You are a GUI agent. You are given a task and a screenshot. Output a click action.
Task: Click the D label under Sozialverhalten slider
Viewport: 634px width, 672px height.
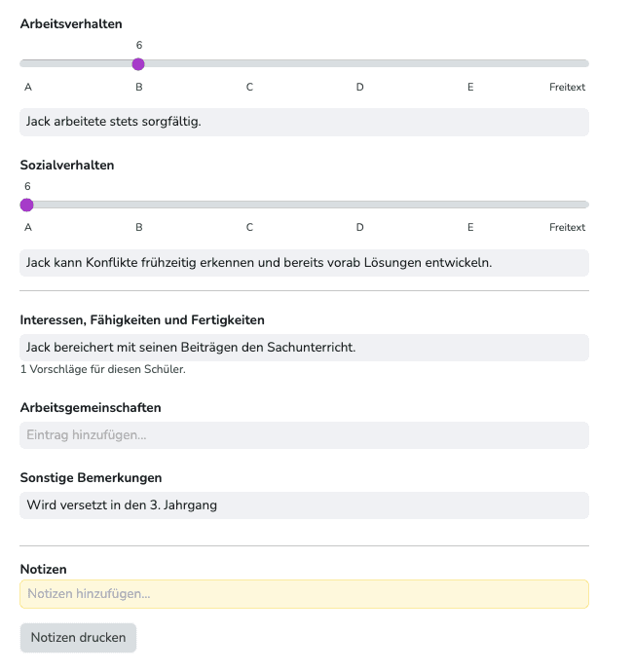tap(359, 228)
